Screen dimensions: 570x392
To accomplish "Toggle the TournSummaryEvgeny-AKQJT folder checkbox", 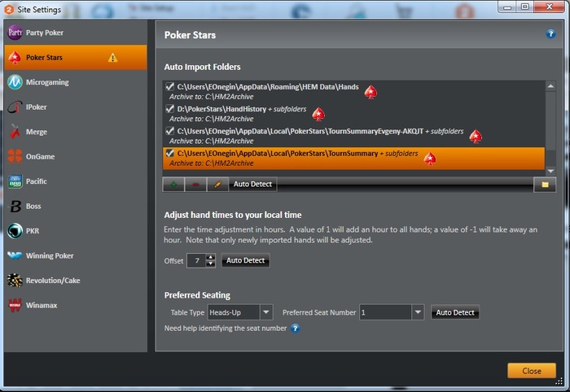I will coord(169,131).
